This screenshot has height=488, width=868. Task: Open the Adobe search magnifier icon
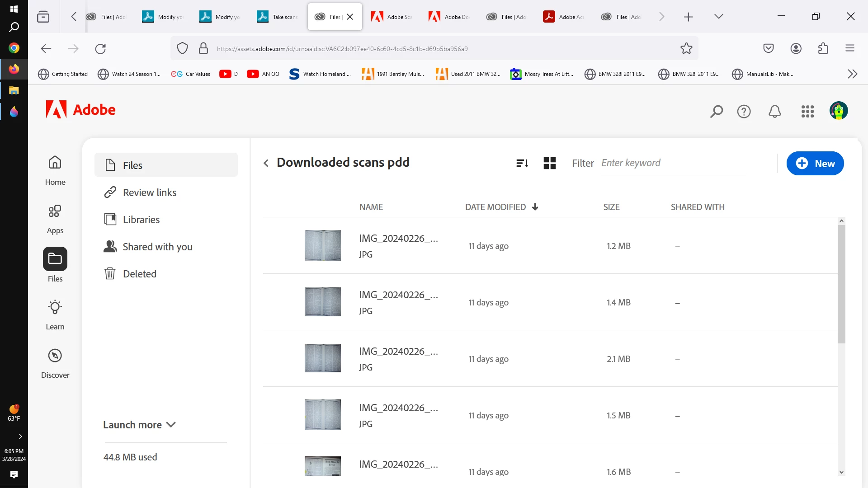coord(717,111)
